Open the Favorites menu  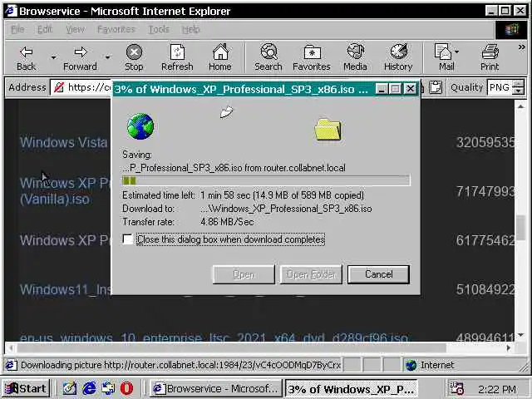(116, 30)
